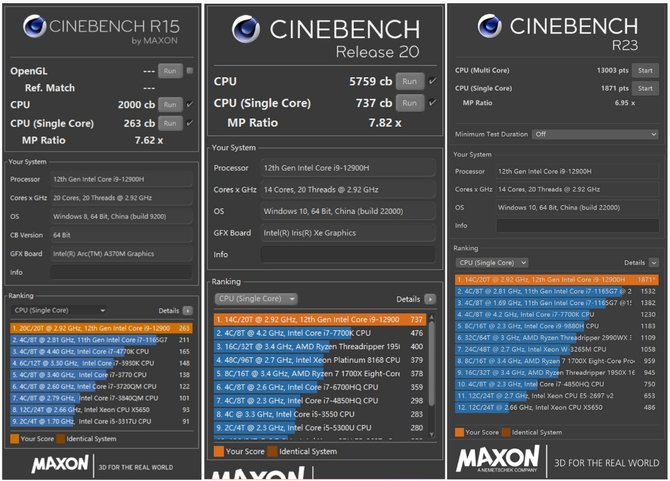Click the orange Your Score swatch in R20

(x=219, y=452)
